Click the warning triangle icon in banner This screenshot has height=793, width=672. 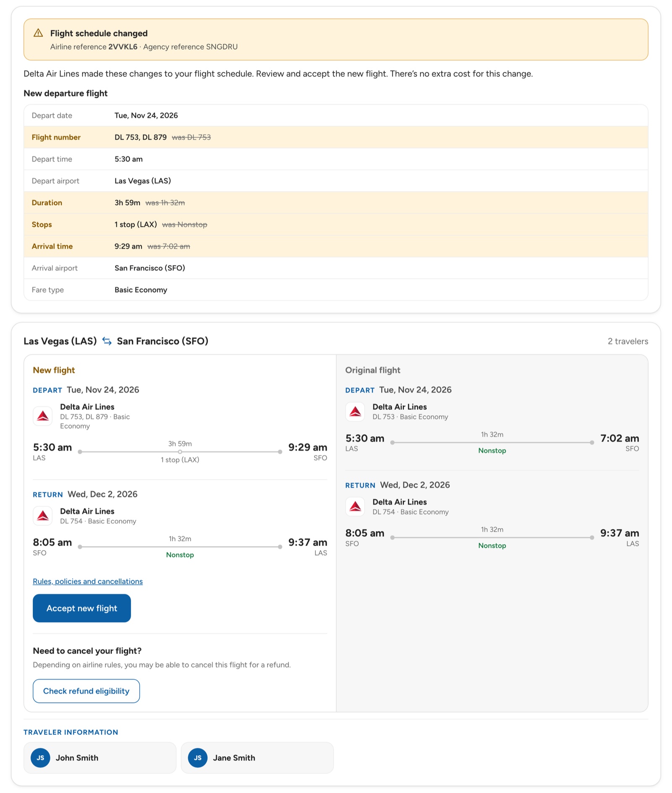click(x=38, y=33)
